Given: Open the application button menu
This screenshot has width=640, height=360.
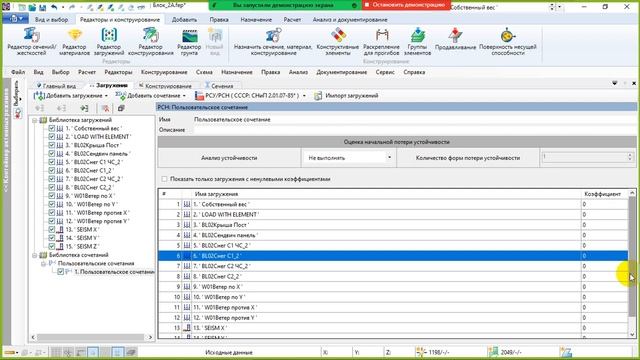Looking at the screenshot, I should click(x=16, y=19).
